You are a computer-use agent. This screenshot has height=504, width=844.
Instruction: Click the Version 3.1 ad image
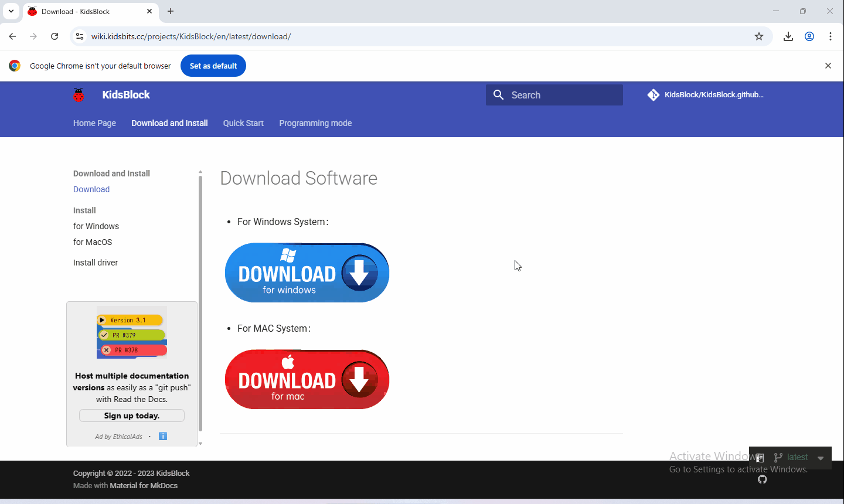point(132,332)
